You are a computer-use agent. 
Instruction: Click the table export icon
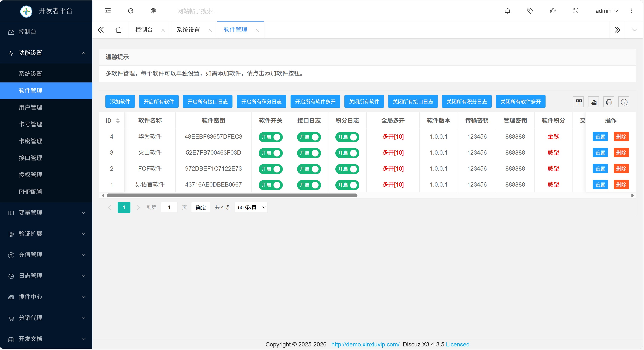594,102
